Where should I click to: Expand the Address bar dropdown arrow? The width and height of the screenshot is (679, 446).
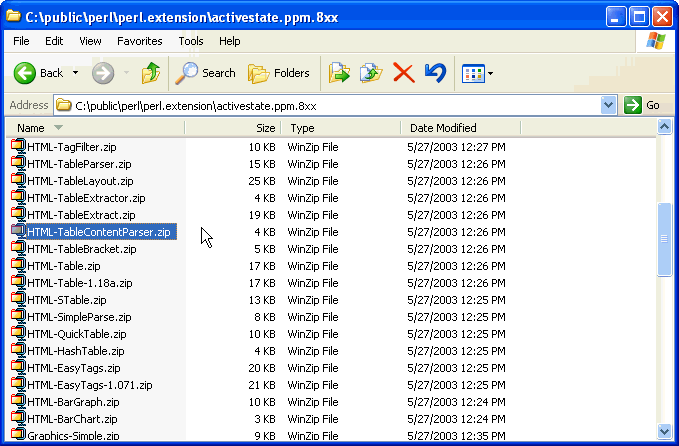tap(609, 105)
